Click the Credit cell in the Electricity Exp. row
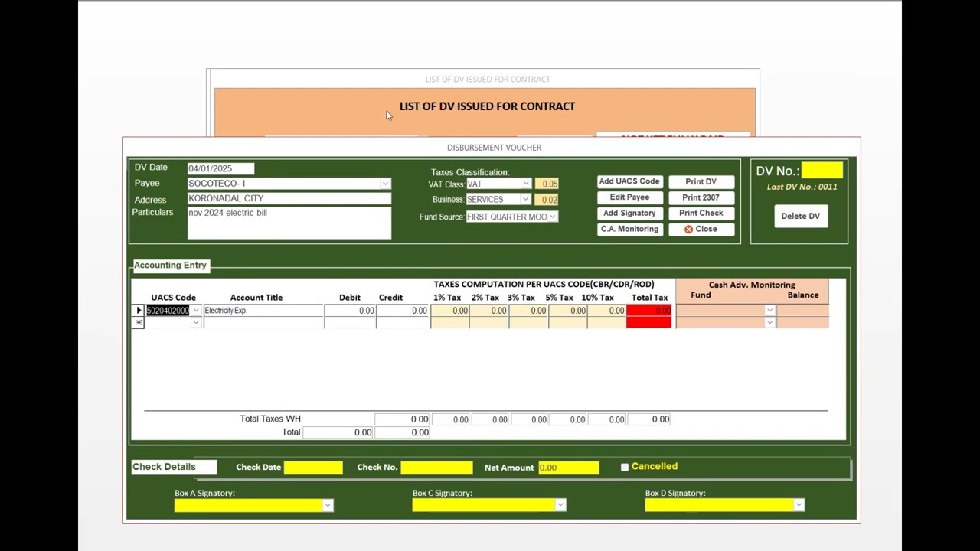 pyautogui.click(x=403, y=311)
